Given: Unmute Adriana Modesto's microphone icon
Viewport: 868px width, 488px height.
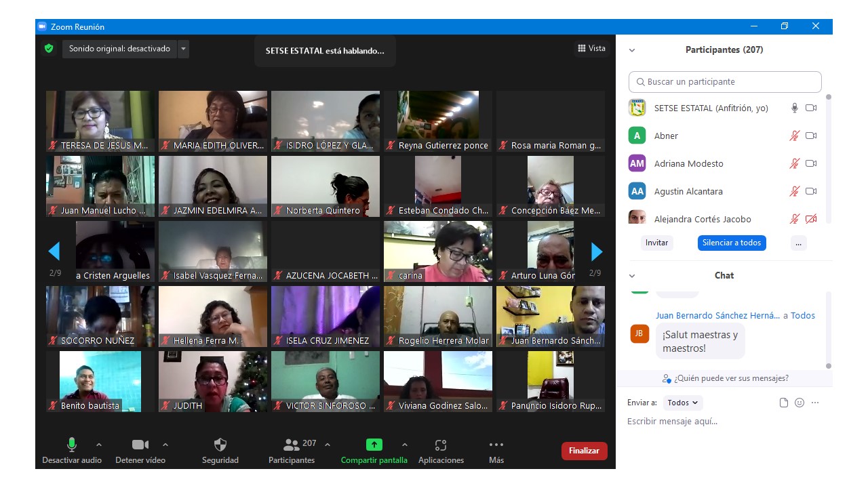Looking at the screenshot, I should (x=795, y=163).
